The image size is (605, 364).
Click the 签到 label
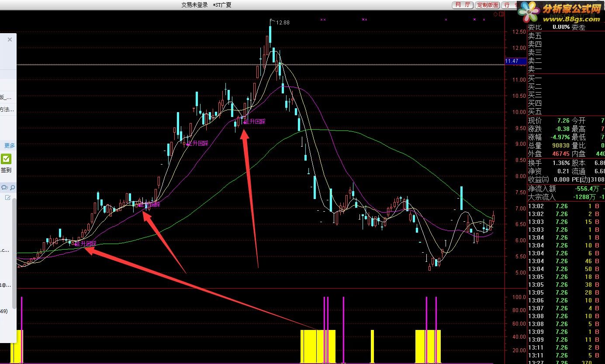pos(6,170)
